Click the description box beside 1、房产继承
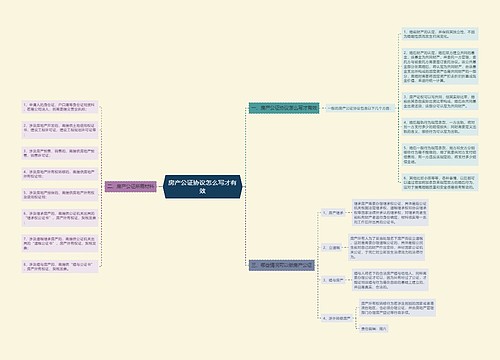The width and height of the screenshot is (500, 360). point(390,213)
